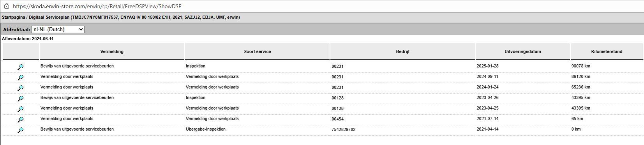
Task: Open details for the 2025-01-28 Inspektion entry
Action: (x=21, y=67)
